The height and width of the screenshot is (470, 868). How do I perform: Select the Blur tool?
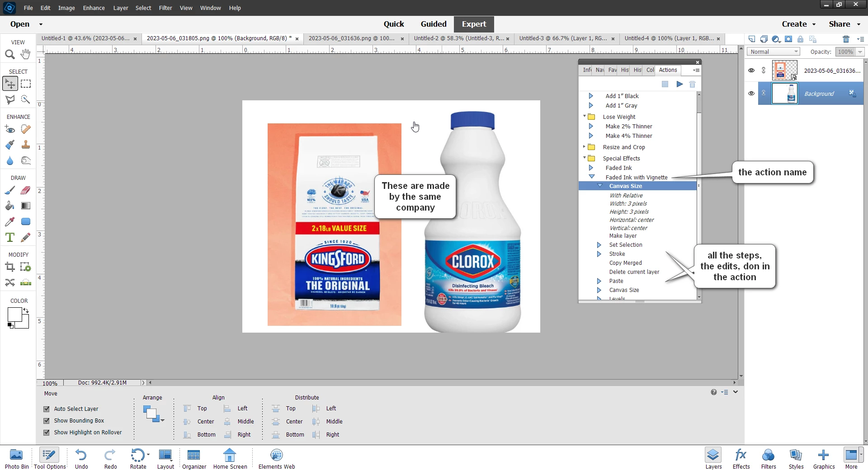[x=9, y=161]
